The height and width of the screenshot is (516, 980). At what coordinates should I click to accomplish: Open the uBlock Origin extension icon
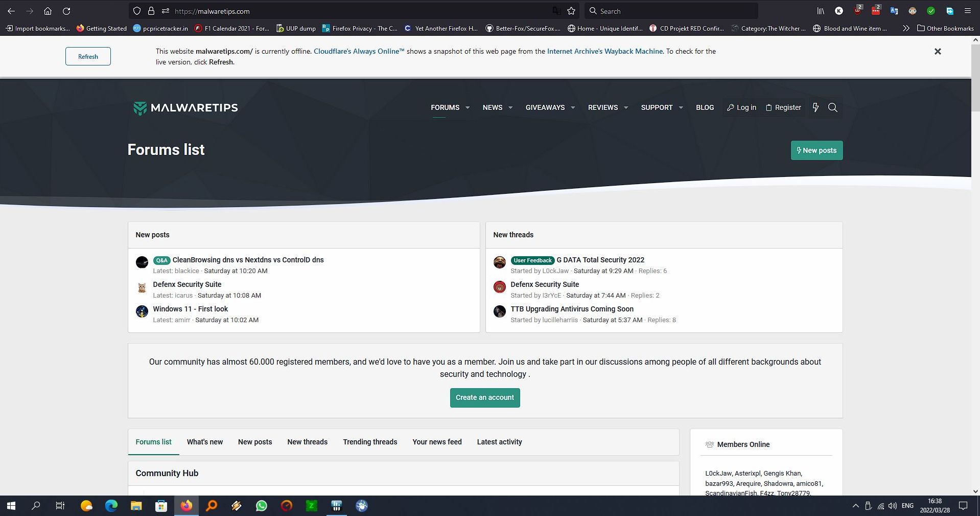(857, 10)
